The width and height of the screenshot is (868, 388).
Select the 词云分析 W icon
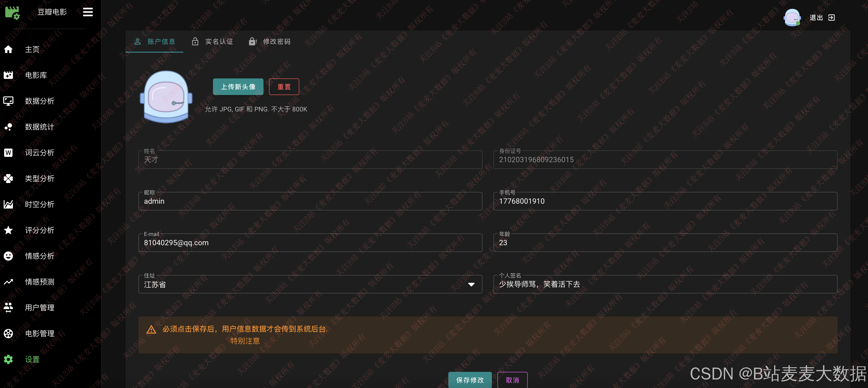click(9, 152)
